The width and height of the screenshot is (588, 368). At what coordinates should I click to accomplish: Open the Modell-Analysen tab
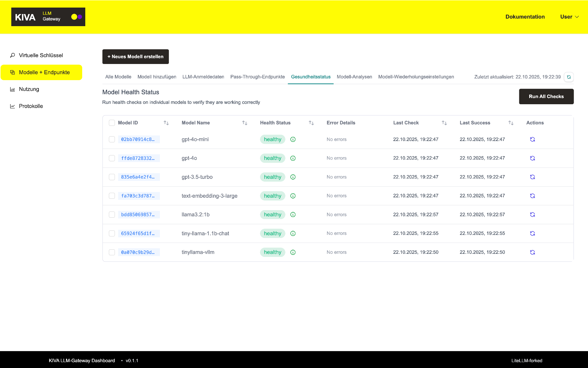coord(355,77)
